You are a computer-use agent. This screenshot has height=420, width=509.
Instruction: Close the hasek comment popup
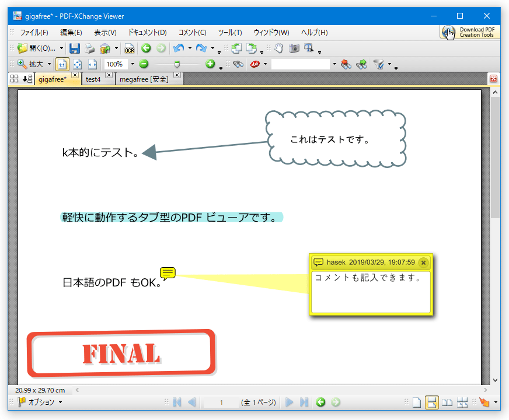(x=423, y=262)
